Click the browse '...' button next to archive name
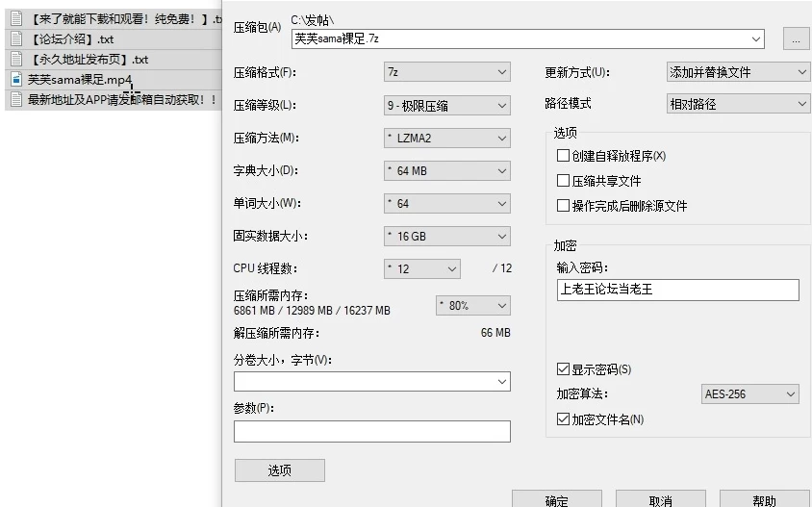The height and width of the screenshot is (507, 812). pyautogui.click(x=796, y=39)
